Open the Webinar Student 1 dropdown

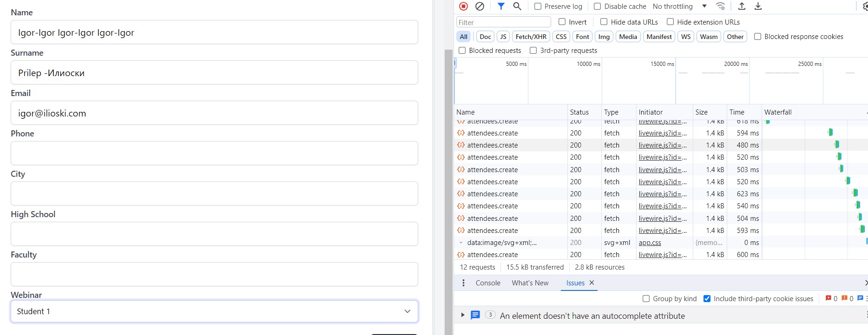pyautogui.click(x=214, y=311)
